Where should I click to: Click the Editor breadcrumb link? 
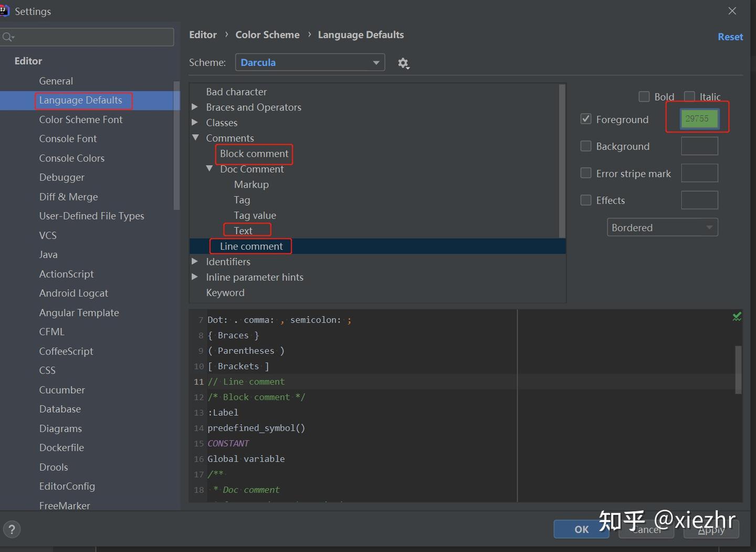(203, 35)
